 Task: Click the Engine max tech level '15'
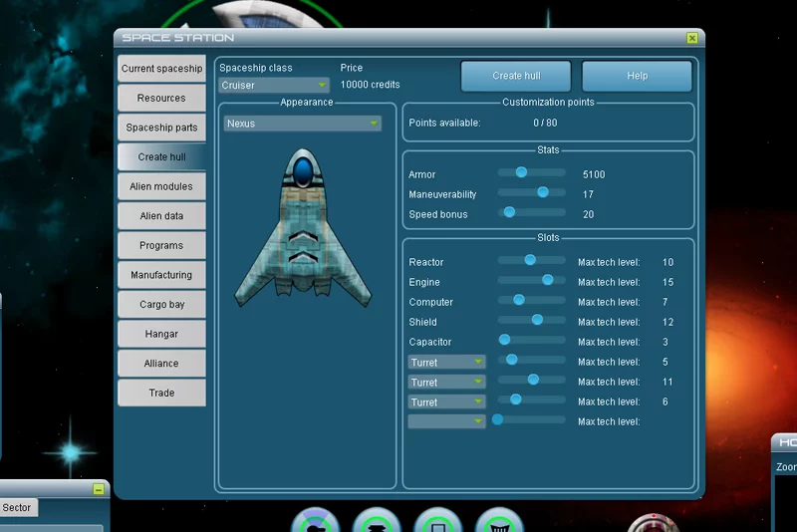pos(667,282)
